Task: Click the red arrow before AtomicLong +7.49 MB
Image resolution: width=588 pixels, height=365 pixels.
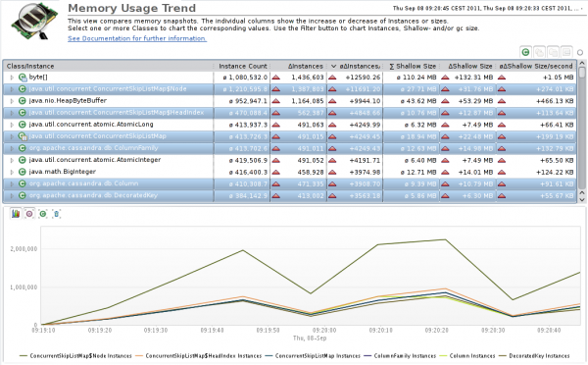Action: coord(445,125)
